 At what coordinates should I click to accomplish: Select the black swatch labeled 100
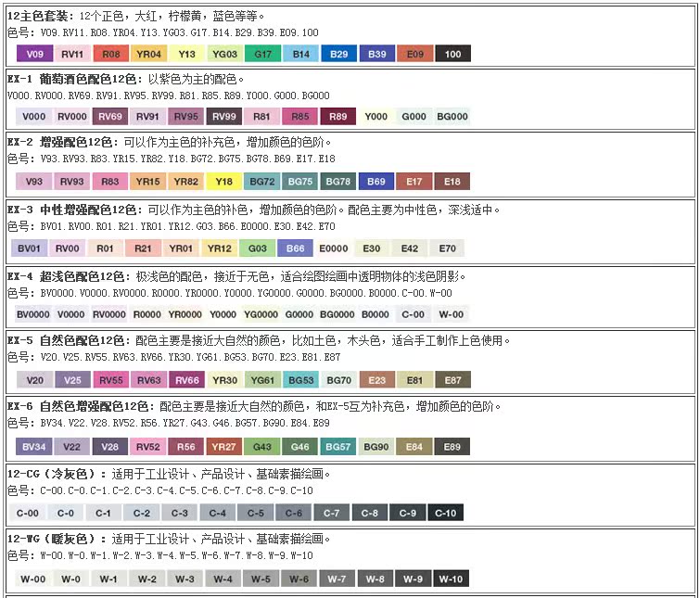pos(452,55)
